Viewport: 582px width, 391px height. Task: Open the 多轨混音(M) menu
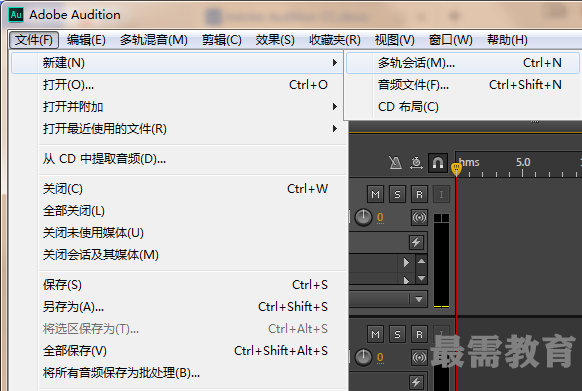pyautogui.click(x=154, y=40)
